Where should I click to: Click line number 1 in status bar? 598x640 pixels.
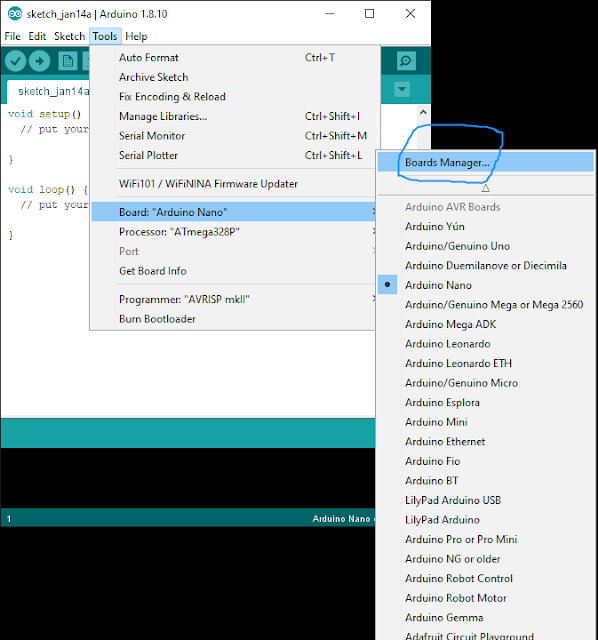(9, 519)
